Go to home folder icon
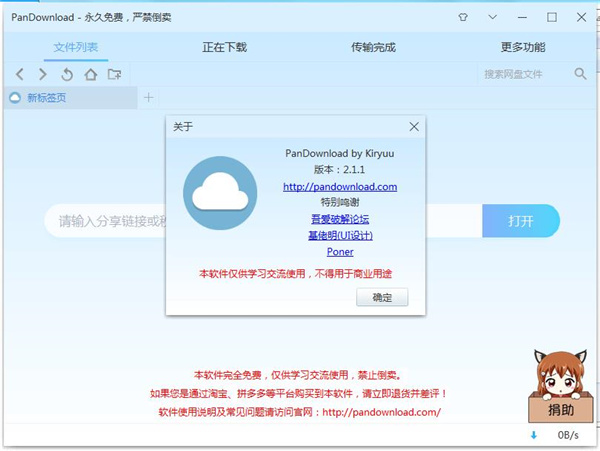The width and height of the screenshot is (600, 451). (x=91, y=74)
